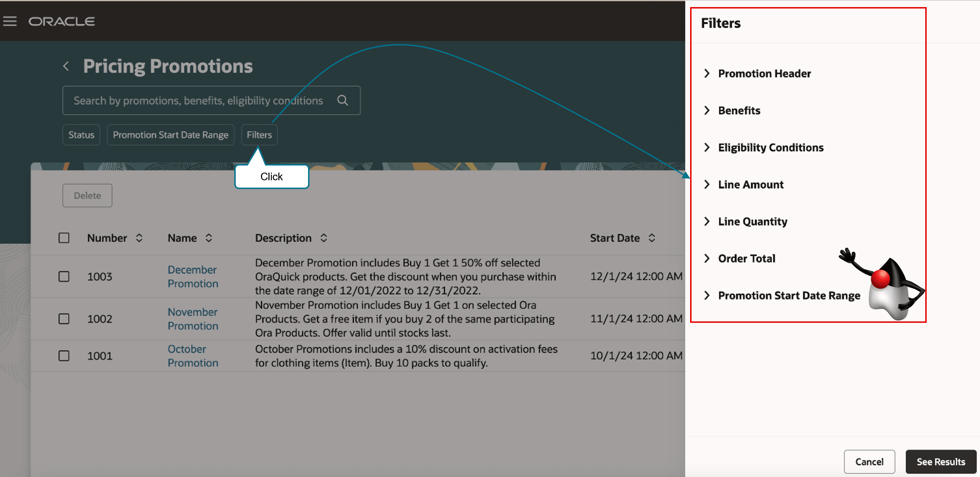Sort by the Start Date column arrows
The width and height of the screenshot is (980, 477).
(652, 238)
